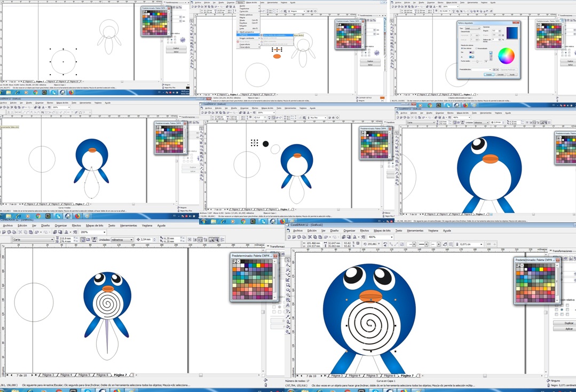The image size is (576, 392).
Task: Click Cut icon in lower-right window toolbar
Action: click(x=310, y=237)
